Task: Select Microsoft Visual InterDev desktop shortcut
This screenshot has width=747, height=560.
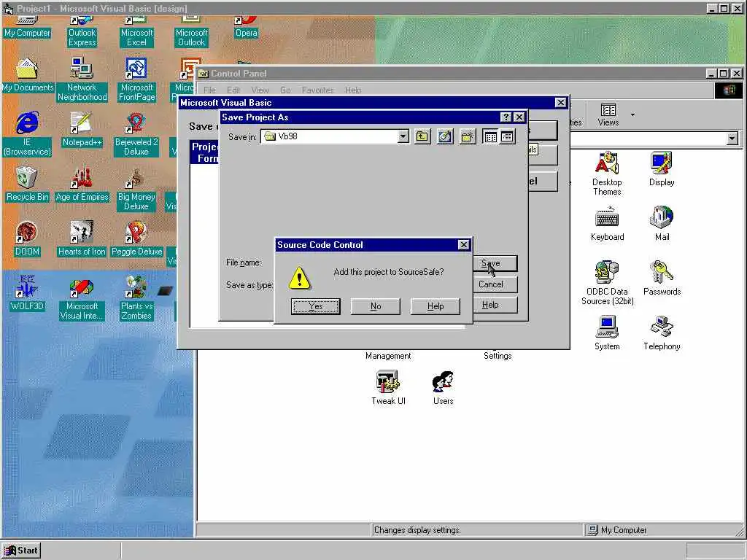Action: click(x=82, y=298)
